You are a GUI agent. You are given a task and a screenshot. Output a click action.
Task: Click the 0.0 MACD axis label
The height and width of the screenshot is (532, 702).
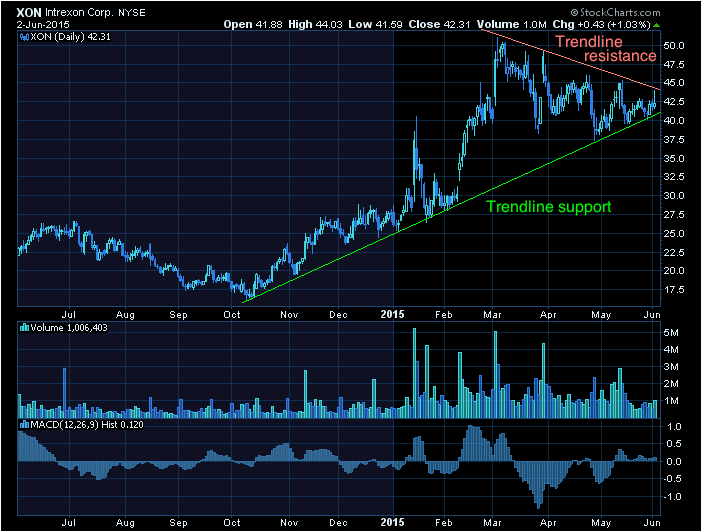[x=674, y=462]
